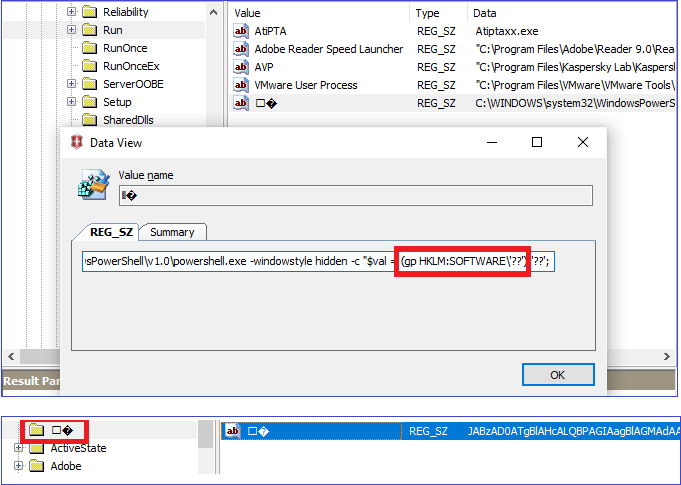Click the horizontal scroll-left arrow
681x485 pixels.
(11, 356)
